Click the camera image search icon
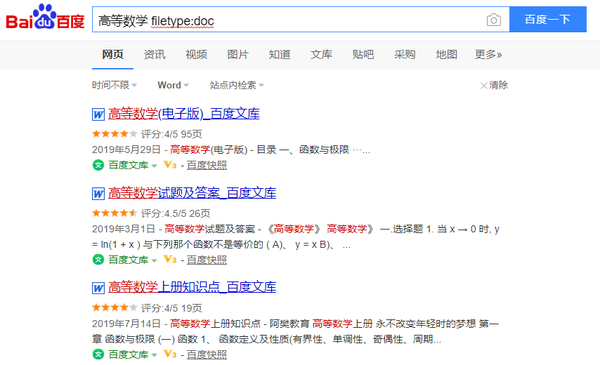 tap(494, 20)
